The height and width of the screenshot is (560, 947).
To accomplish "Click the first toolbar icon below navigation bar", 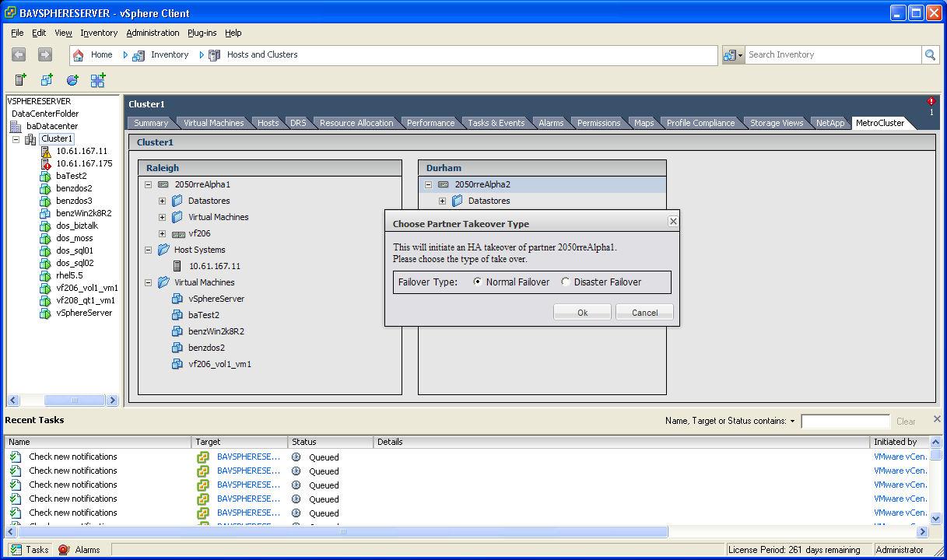I will (x=21, y=80).
